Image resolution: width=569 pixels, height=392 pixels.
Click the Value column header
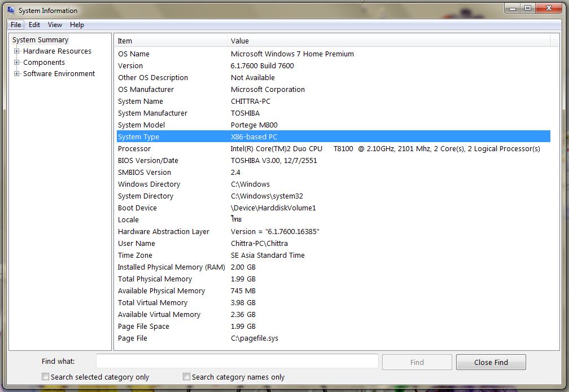tap(388, 41)
